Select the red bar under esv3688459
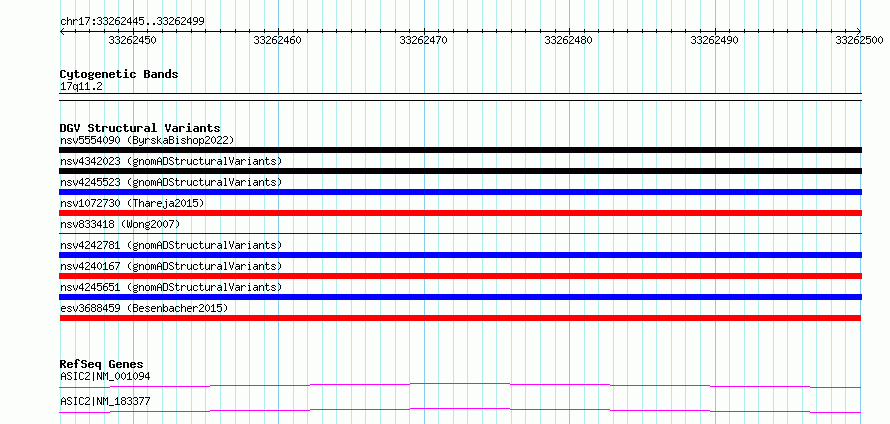This screenshot has height=424, width=890. click(x=460, y=318)
